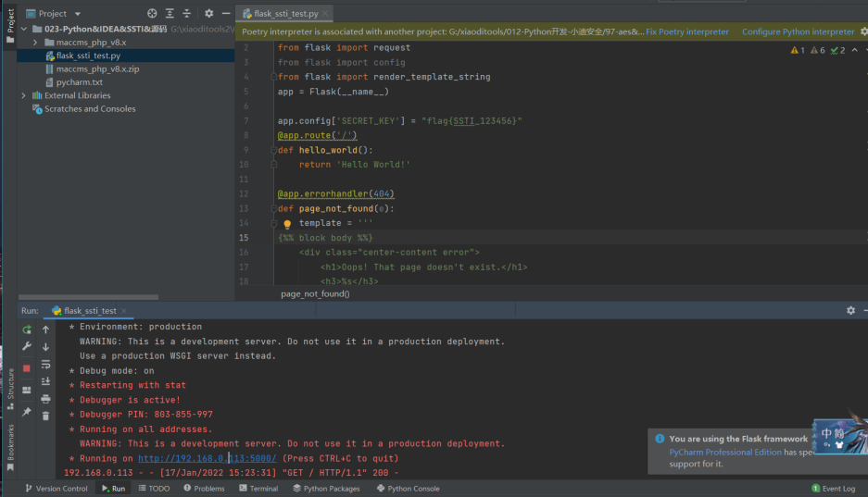Click line number 7 in the gutter
The image size is (868, 497).
click(245, 121)
